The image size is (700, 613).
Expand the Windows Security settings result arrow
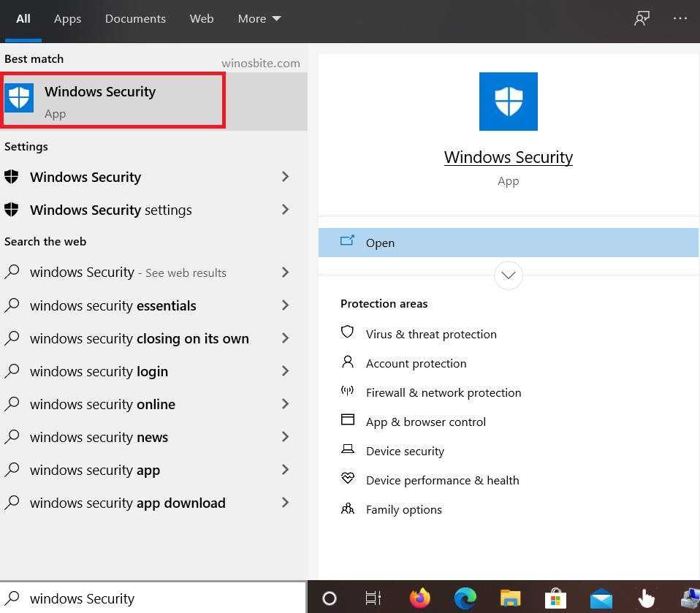click(x=285, y=210)
